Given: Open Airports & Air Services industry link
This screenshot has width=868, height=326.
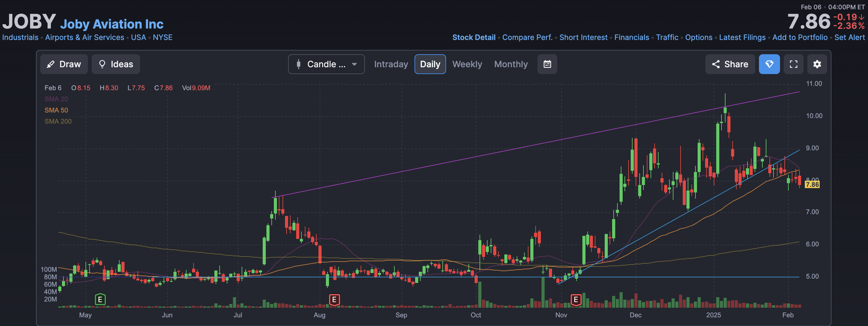Looking at the screenshot, I should click(85, 37).
